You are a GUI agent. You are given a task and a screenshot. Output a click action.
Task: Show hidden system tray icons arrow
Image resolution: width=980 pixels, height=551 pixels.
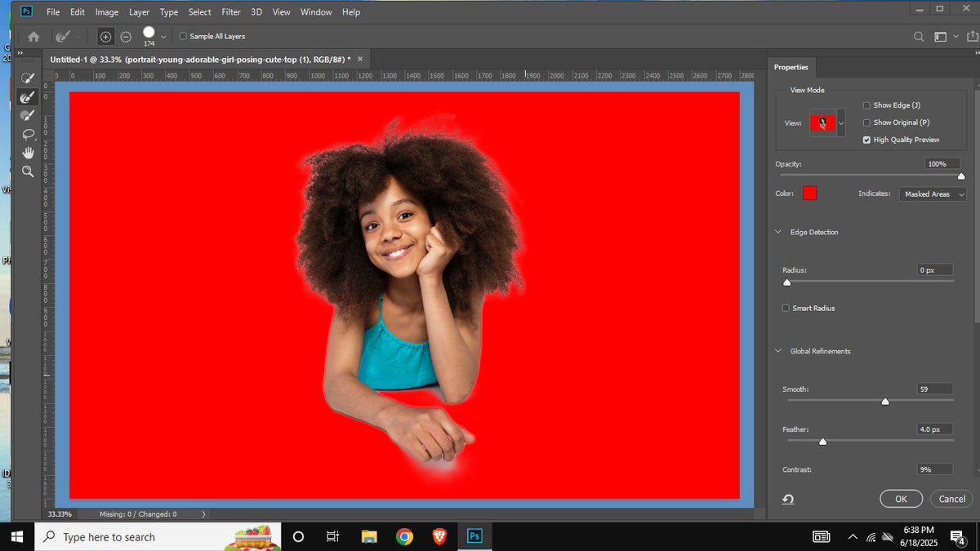pyautogui.click(x=853, y=536)
